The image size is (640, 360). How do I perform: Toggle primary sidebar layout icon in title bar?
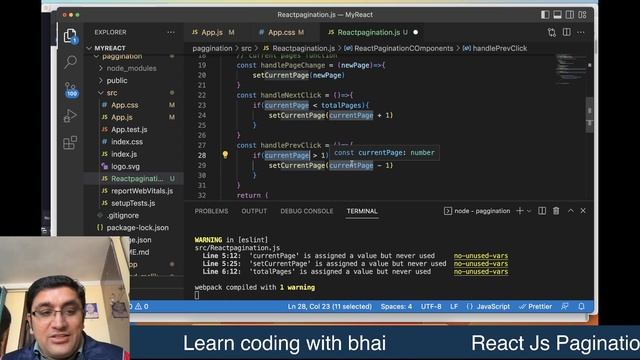[545, 15]
